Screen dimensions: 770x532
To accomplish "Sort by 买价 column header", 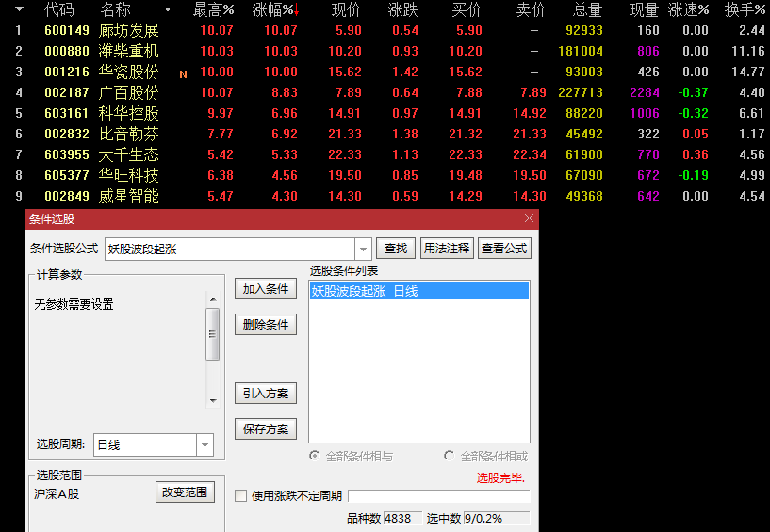I will click(467, 9).
